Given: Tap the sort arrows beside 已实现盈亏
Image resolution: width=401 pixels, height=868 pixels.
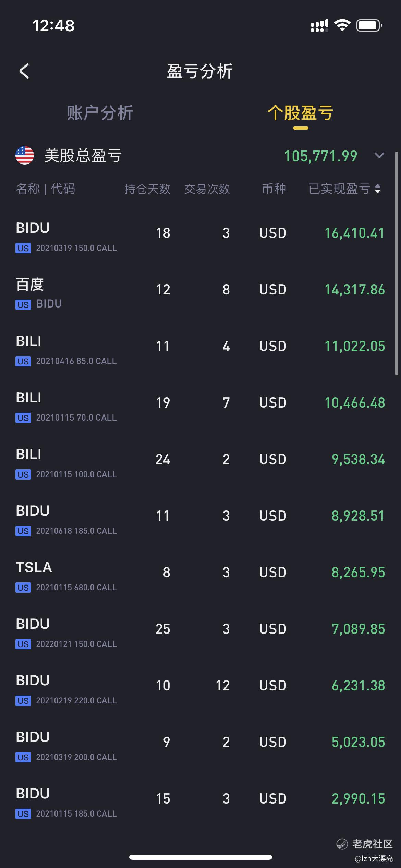Looking at the screenshot, I should [378, 189].
